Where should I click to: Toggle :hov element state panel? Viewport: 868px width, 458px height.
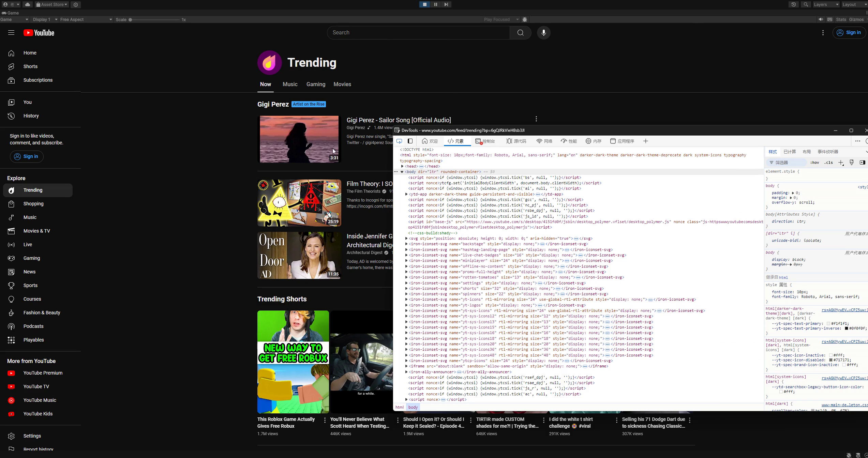tap(814, 163)
